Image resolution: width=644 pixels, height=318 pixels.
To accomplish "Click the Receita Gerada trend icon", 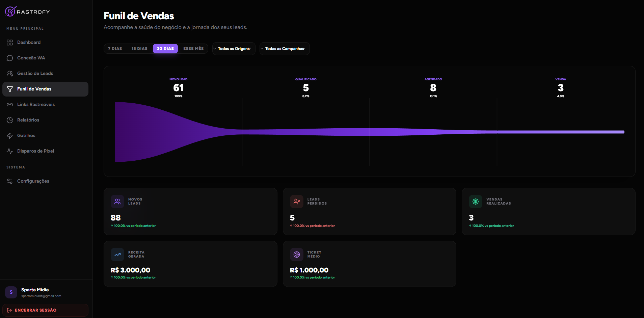I will point(117,255).
